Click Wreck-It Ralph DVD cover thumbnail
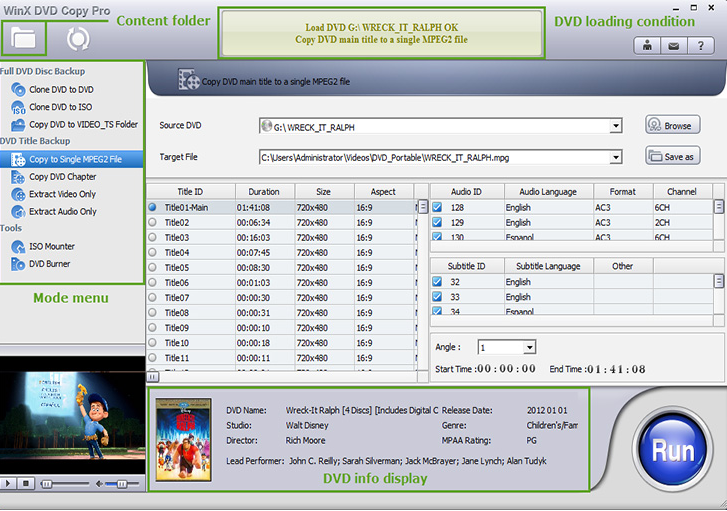727x511 pixels. pos(184,440)
